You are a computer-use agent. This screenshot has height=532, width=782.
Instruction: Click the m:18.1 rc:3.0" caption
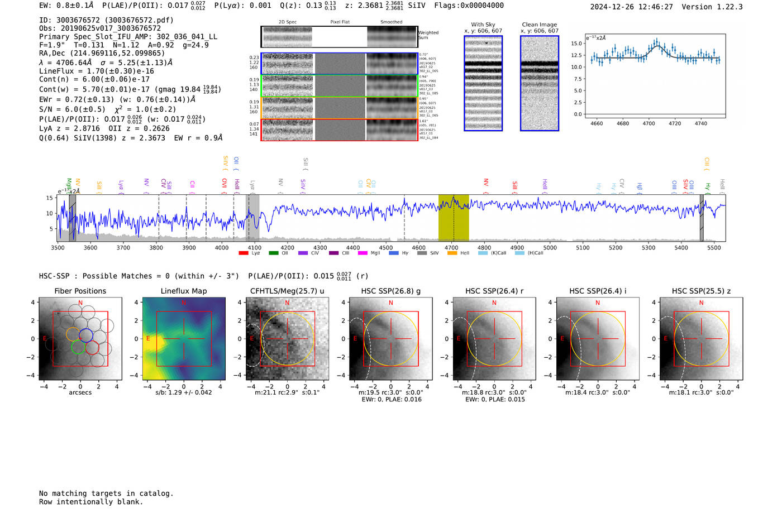pos(702,392)
